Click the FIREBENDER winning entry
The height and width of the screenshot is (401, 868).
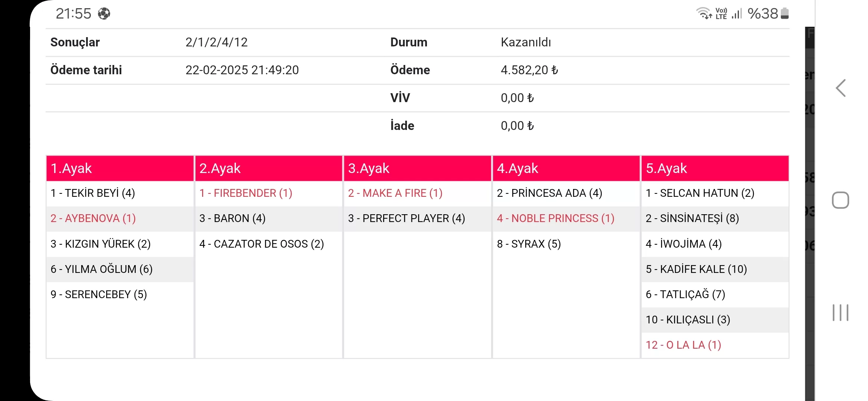246,193
